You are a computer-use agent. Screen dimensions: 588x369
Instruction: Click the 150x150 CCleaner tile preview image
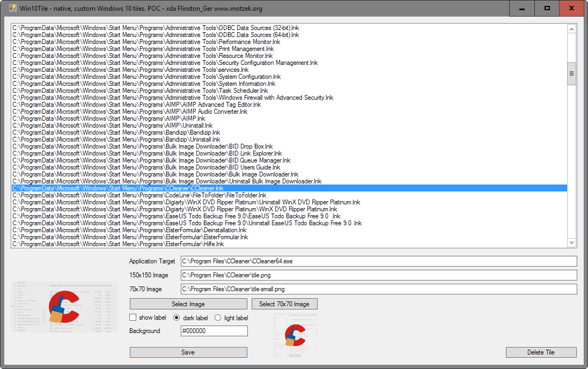point(64,307)
